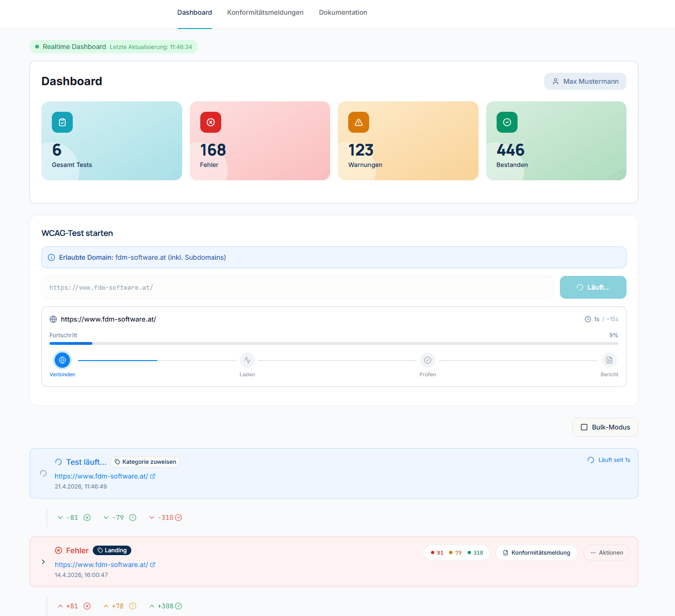
Task: Click the globe icon next to progress URL
Action: point(53,319)
